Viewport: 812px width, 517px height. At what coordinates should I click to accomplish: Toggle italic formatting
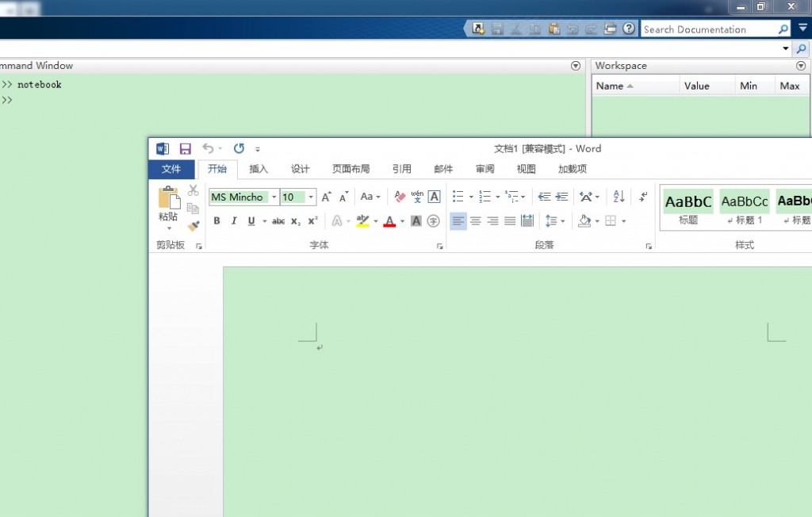click(x=234, y=221)
